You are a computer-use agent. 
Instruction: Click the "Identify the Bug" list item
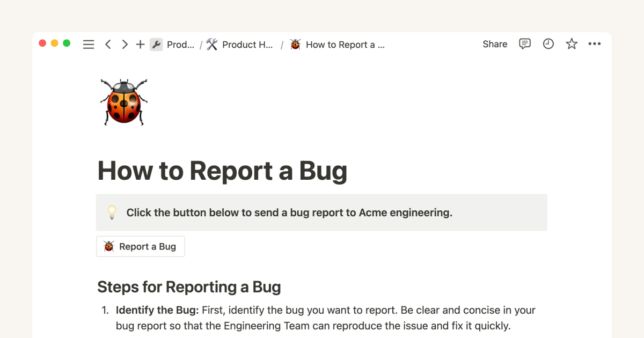tap(157, 310)
